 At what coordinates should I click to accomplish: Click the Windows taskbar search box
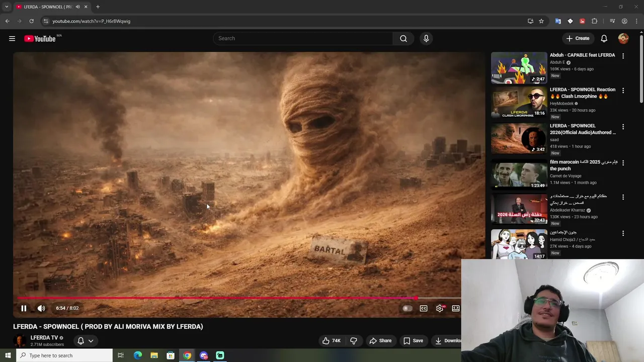pos(64,355)
